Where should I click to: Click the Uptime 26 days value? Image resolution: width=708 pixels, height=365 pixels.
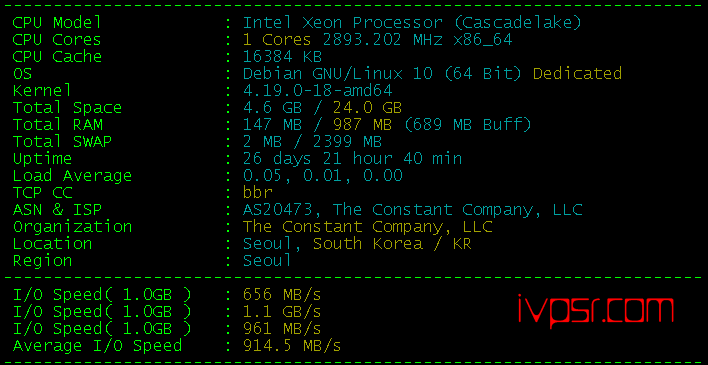[x=353, y=159]
